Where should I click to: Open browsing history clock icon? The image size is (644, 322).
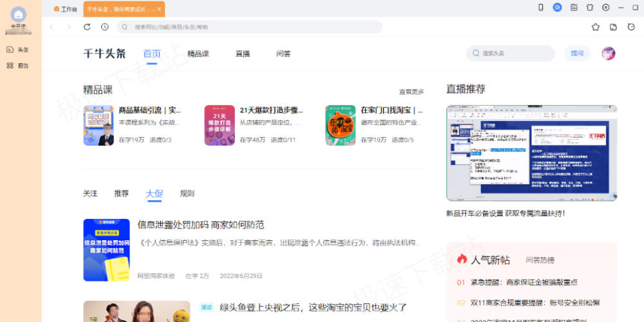click(105, 27)
